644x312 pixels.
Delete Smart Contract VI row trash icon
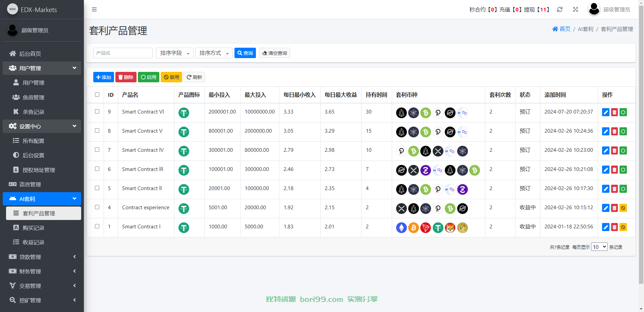614,113
